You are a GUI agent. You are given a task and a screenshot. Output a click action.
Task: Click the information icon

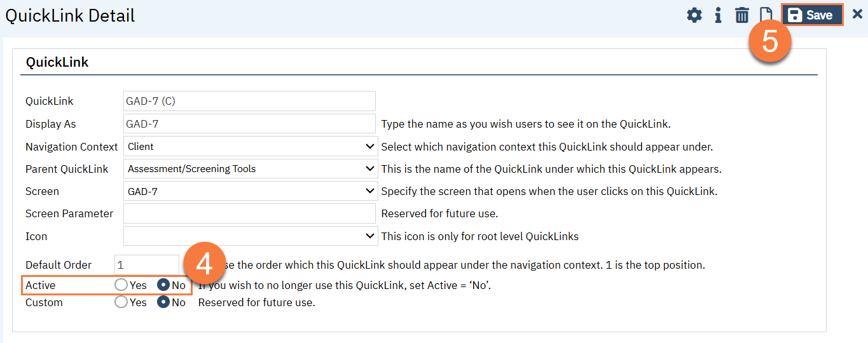click(x=718, y=15)
